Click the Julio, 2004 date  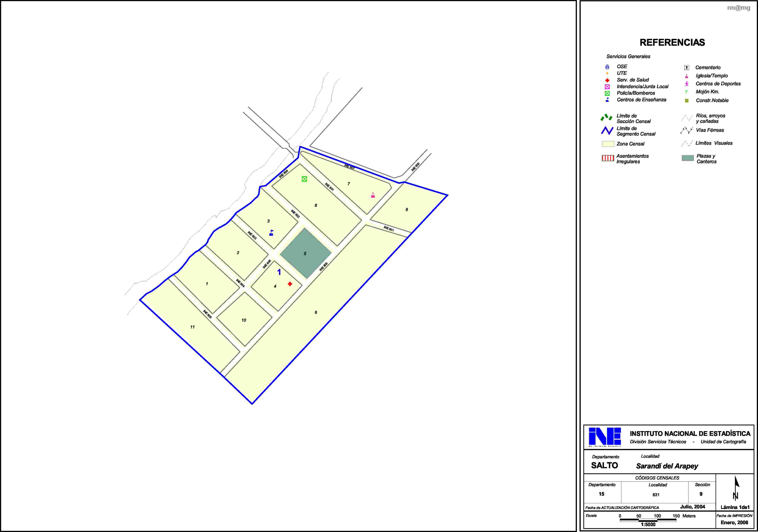click(x=693, y=507)
